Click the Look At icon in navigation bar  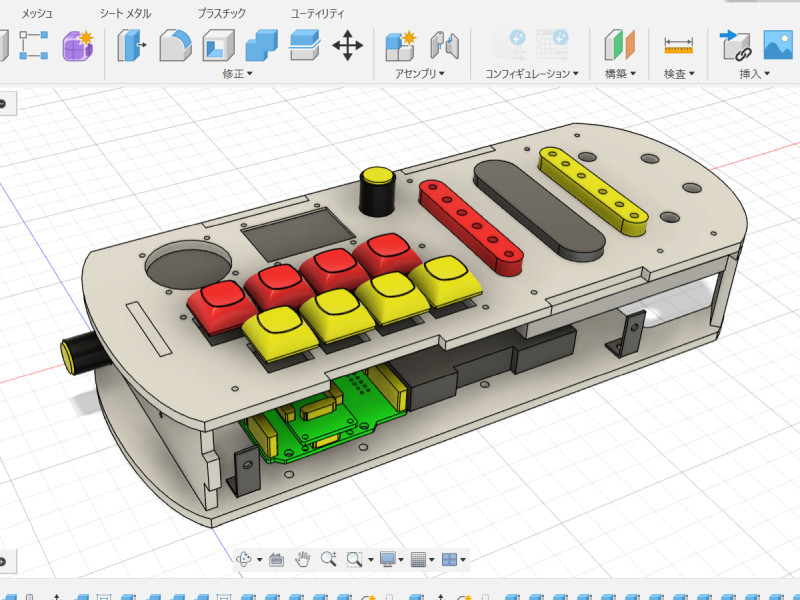pos(277,559)
